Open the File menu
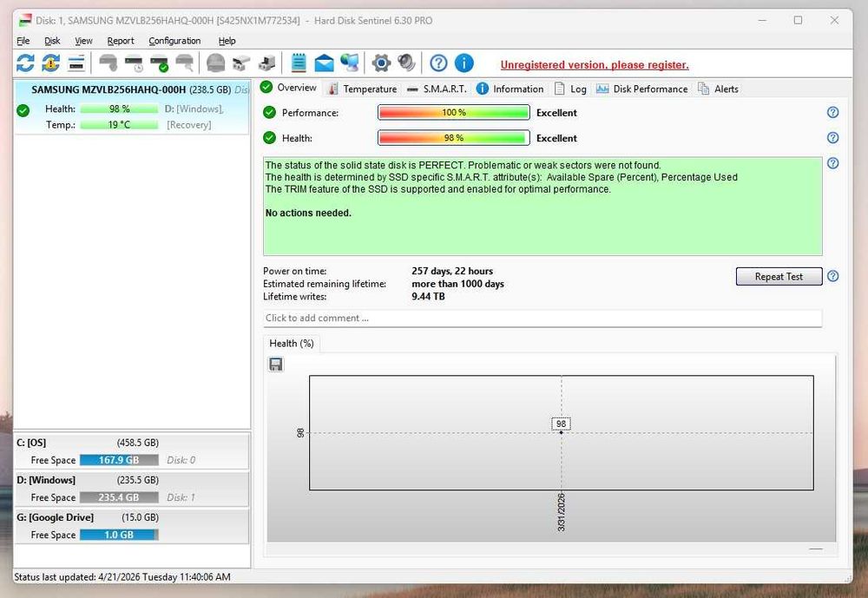 click(x=23, y=41)
